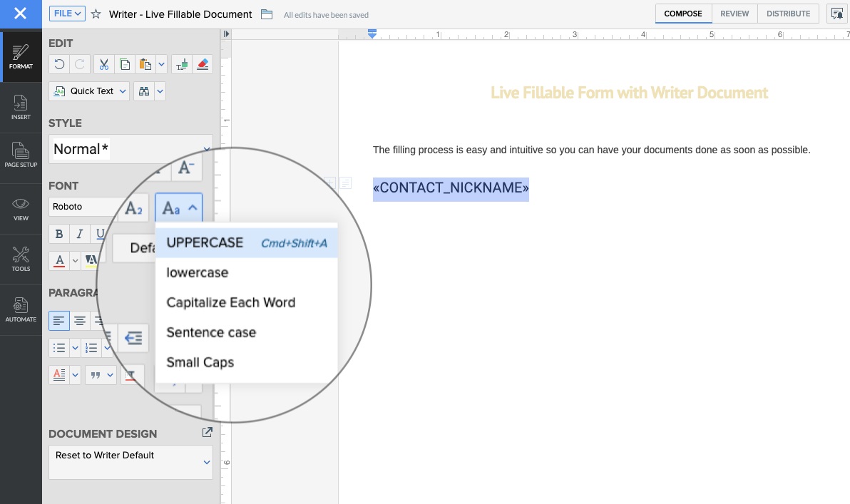Open the VIEW panel in sidebar
The height and width of the screenshot is (504, 850).
click(x=21, y=209)
